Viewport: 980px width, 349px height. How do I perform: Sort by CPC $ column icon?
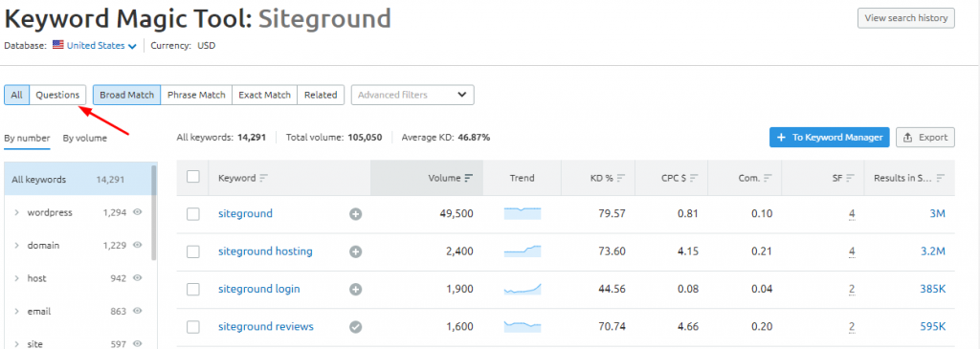click(695, 178)
